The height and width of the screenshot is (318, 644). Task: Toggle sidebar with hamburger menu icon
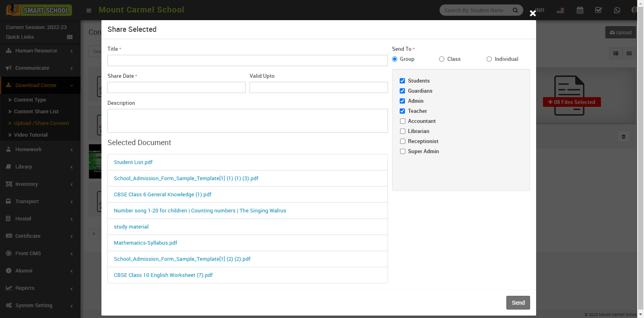click(89, 10)
